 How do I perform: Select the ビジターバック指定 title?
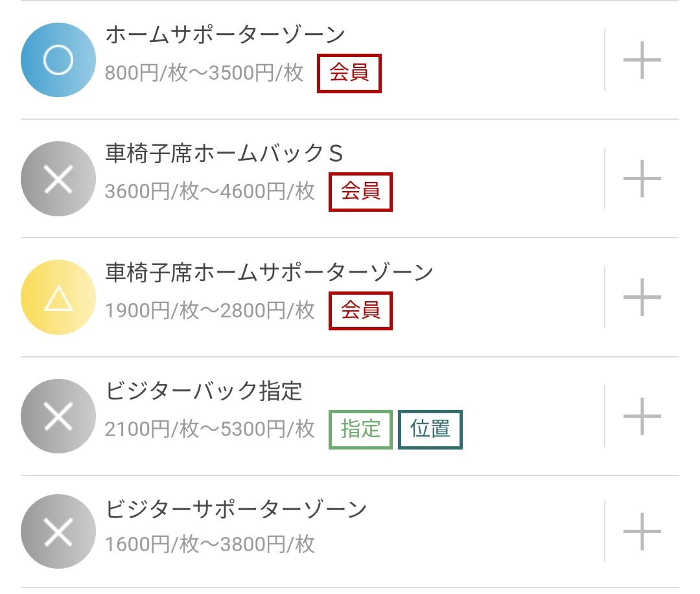pyautogui.click(x=204, y=391)
